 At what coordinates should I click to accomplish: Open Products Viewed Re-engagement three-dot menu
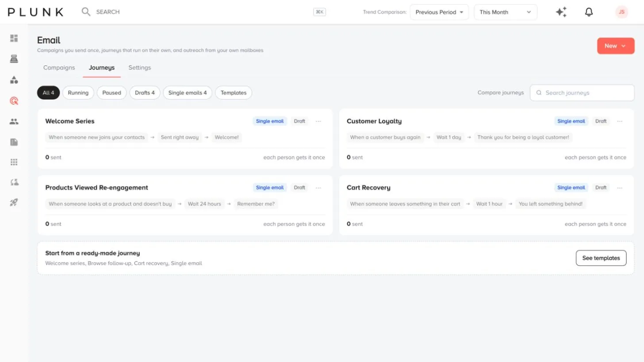[x=318, y=187]
